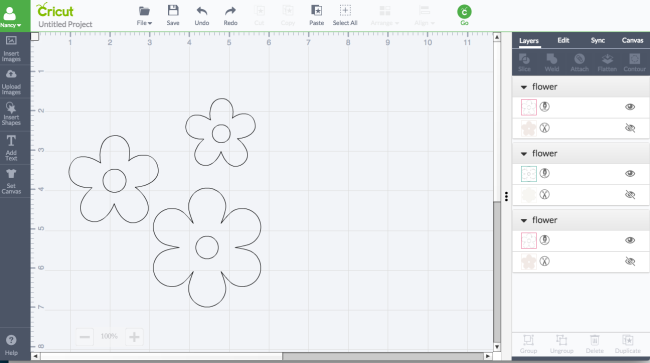Select the Upload Images icon
Screen dimensions: 650x363
click(11, 82)
